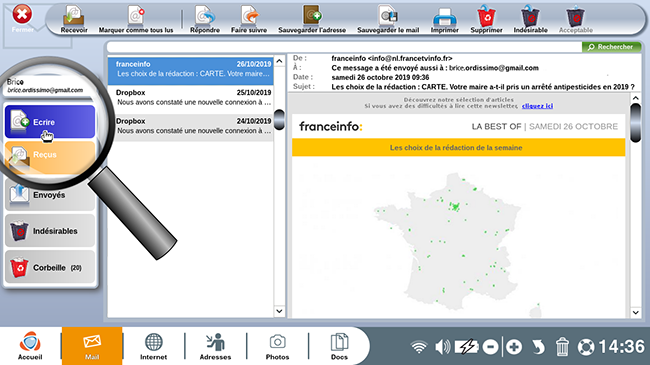Click the account address brice.ordissimo@gmail.com in sidebar

tap(45, 90)
